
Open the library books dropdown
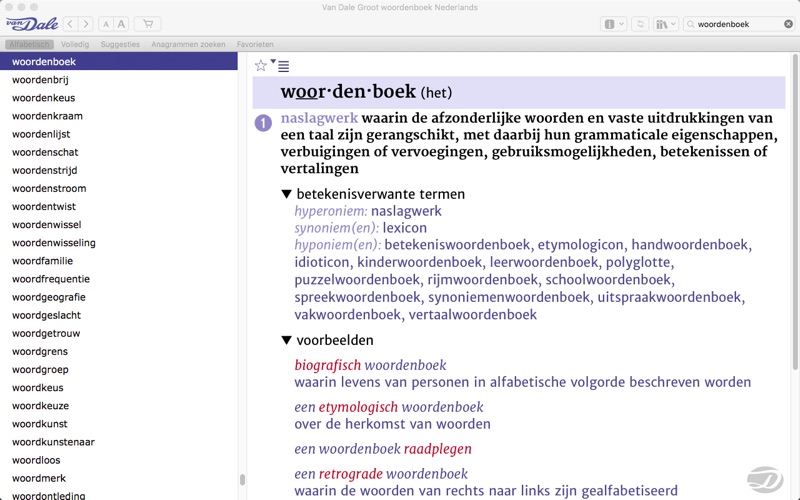click(x=665, y=24)
